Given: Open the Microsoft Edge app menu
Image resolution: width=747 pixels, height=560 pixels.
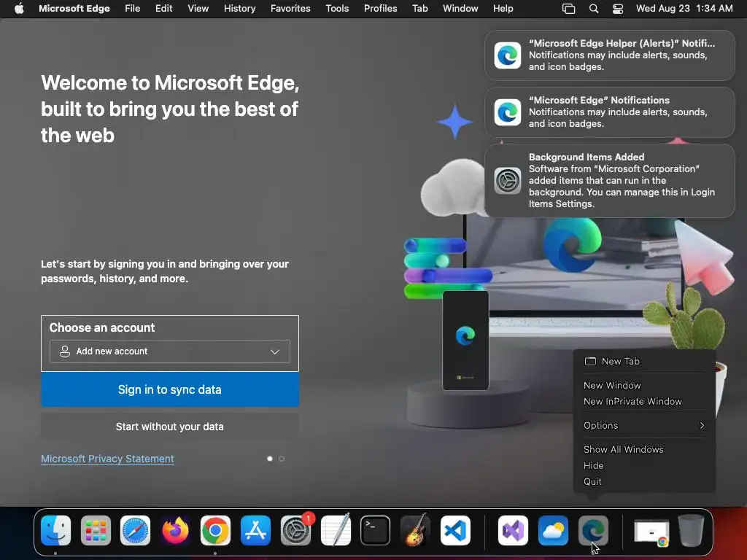Looking at the screenshot, I should coord(74,8).
